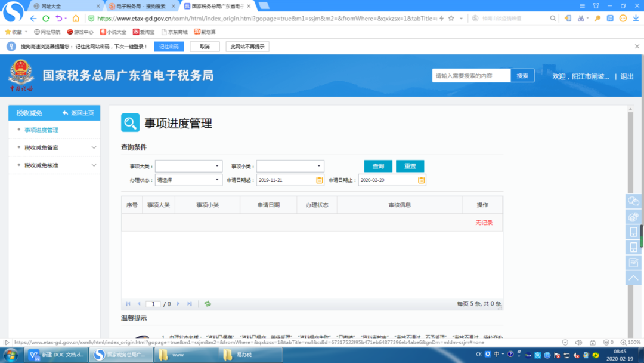Click the magnifier icon in the browser search box
This screenshot has height=363, width=644.
(553, 19)
